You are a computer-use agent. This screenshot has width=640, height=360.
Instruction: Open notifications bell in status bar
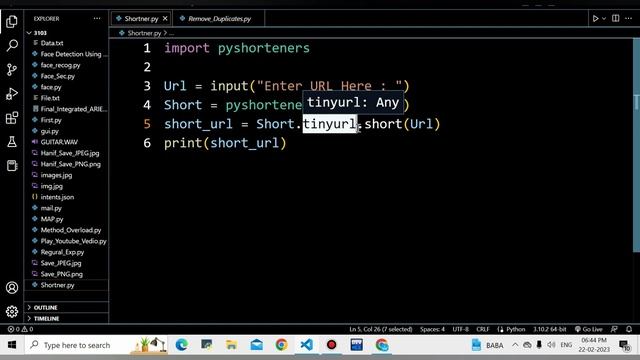(629, 329)
